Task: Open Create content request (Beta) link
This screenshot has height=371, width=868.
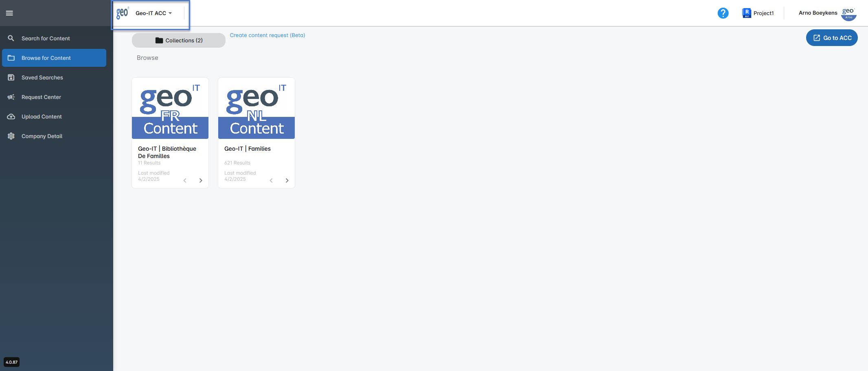Action: pos(267,35)
